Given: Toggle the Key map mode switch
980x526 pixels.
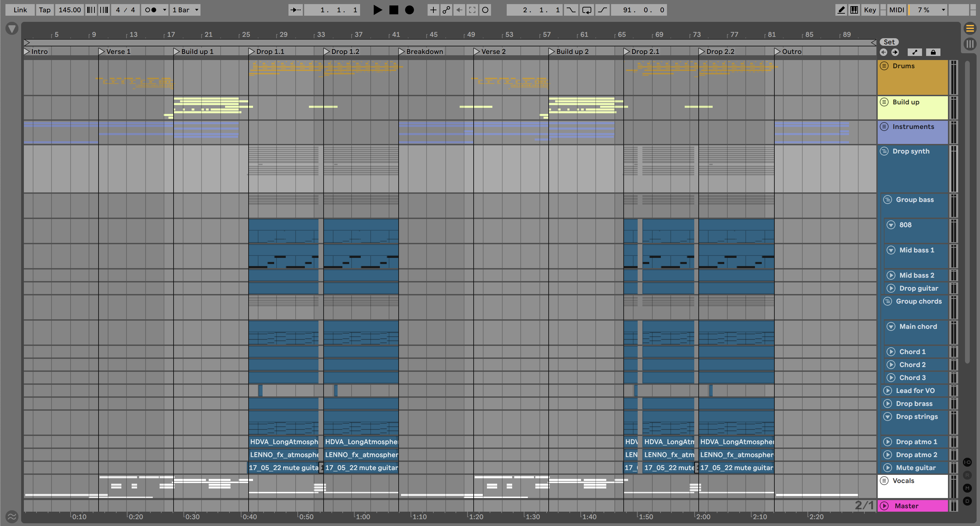Looking at the screenshot, I should [x=870, y=10].
